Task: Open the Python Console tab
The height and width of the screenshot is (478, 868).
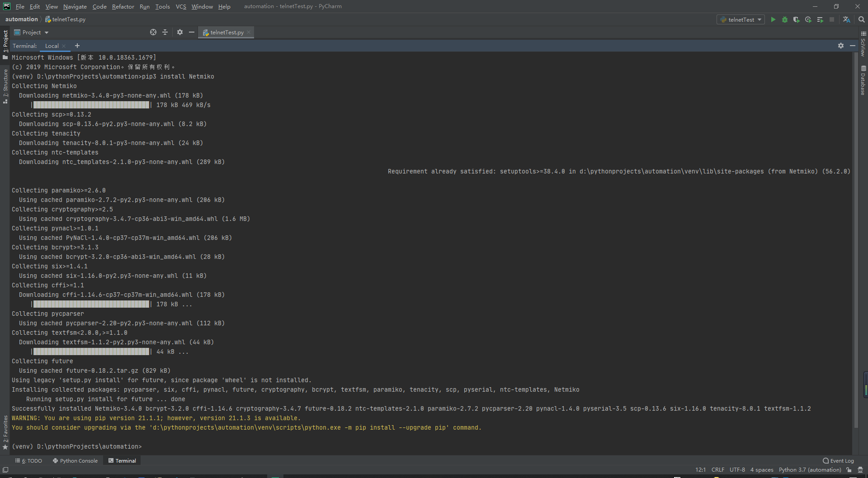Action: click(x=75, y=461)
